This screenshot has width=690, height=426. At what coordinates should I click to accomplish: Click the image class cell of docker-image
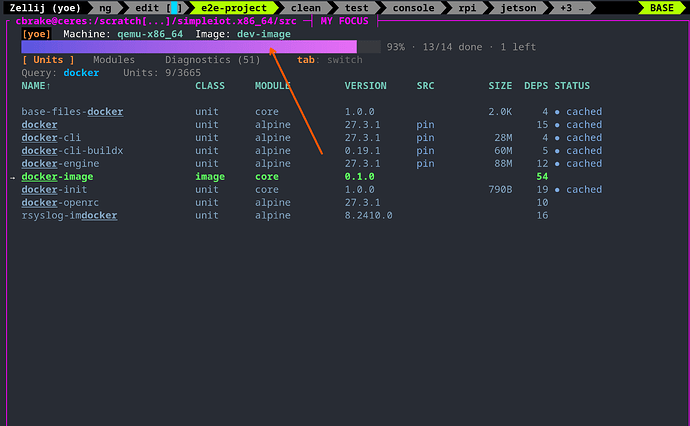point(210,176)
